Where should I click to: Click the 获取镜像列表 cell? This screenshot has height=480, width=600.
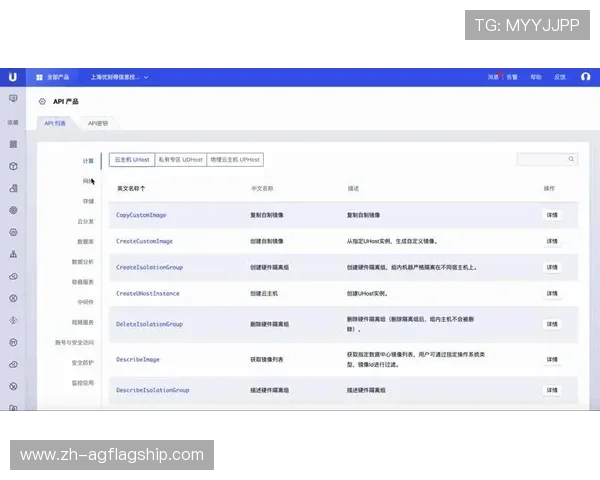[x=267, y=359]
